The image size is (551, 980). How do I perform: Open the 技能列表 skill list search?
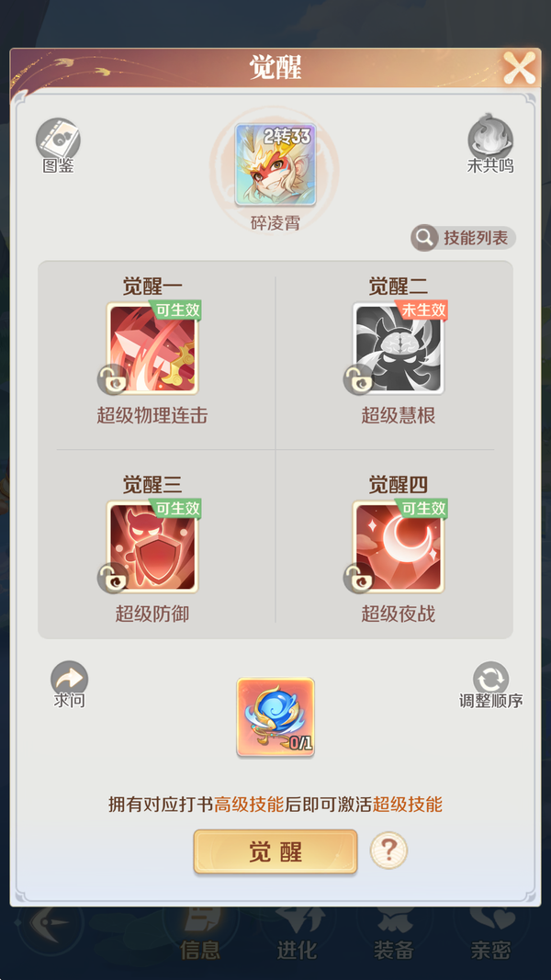pos(463,238)
